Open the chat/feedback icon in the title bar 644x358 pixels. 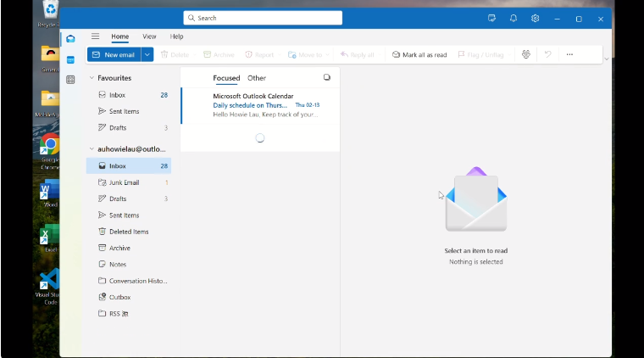(491, 18)
